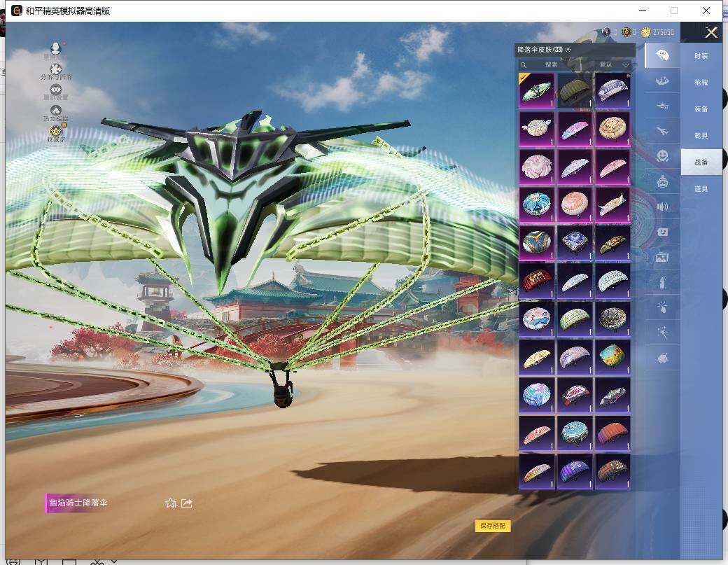The height and width of the screenshot is (565, 728).
Task: Click the black-gold badge currency icon
Action: click(x=626, y=32)
